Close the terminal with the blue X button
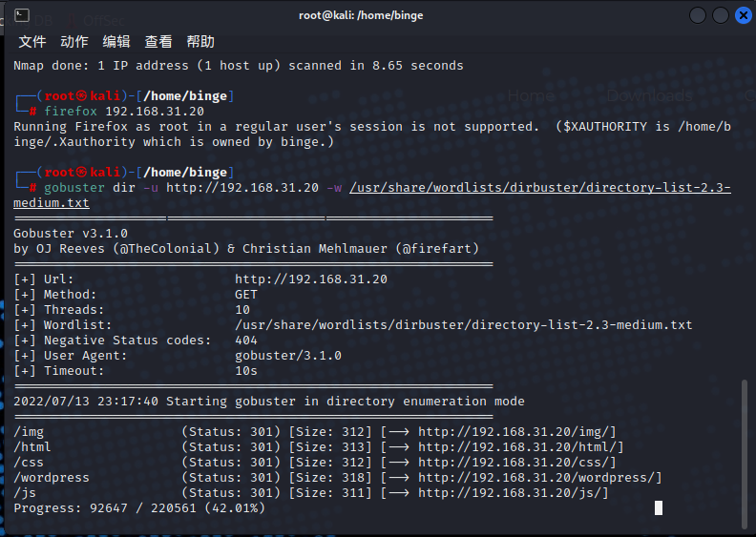This screenshot has width=756, height=537. coord(743,15)
